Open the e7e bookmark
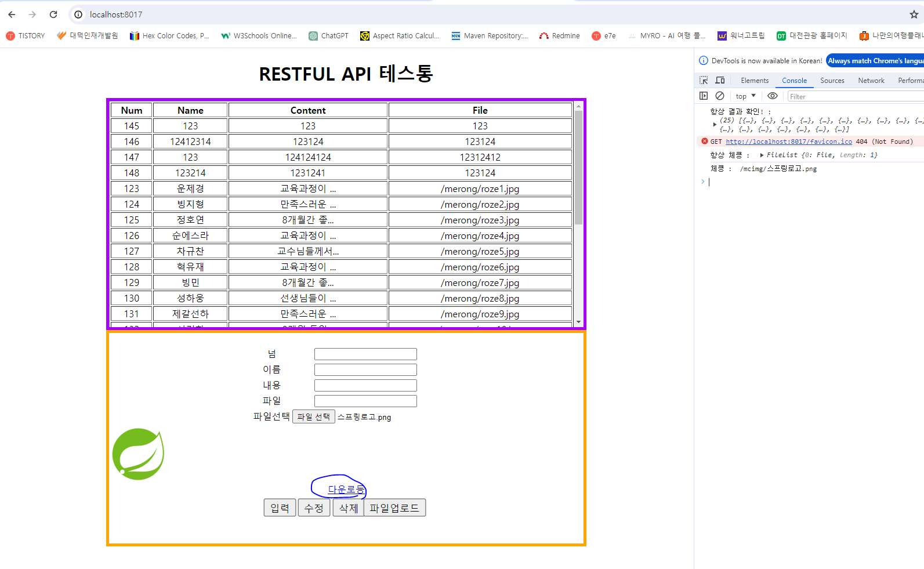Image resolution: width=924 pixels, height=569 pixels. point(604,36)
